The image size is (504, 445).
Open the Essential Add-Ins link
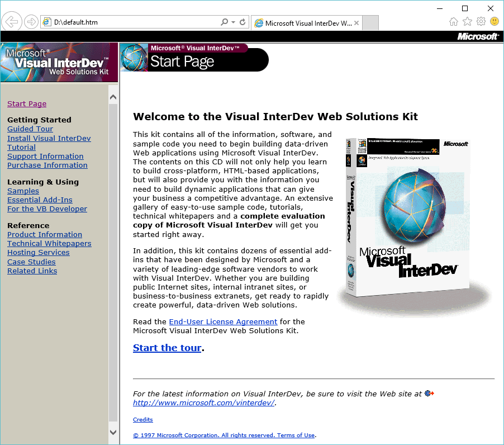pos(40,200)
